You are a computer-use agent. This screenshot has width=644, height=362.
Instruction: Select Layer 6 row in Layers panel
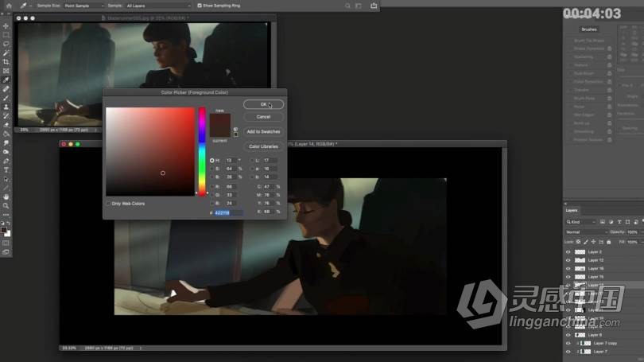[603, 335]
